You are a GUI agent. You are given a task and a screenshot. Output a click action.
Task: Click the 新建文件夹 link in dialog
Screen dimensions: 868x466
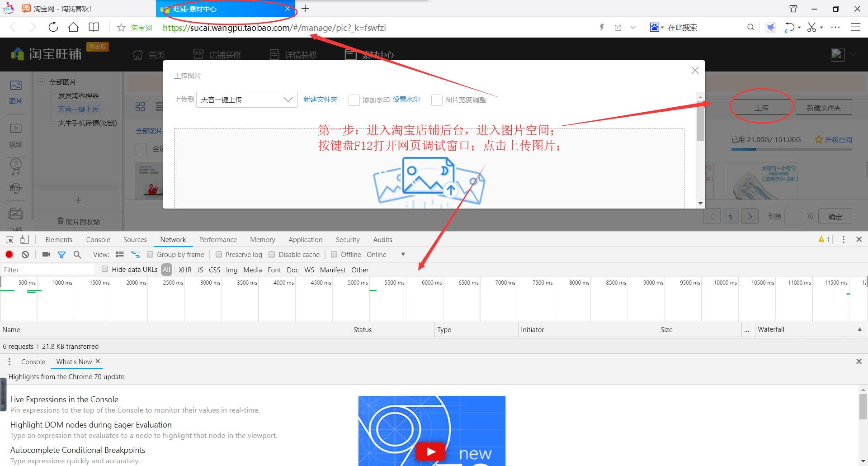pyautogui.click(x=320, y=100)
